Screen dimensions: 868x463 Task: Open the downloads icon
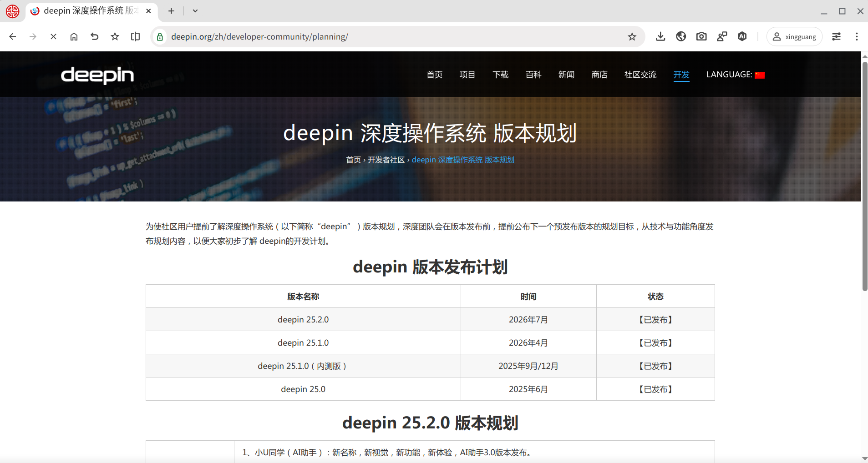pos(660,36)
